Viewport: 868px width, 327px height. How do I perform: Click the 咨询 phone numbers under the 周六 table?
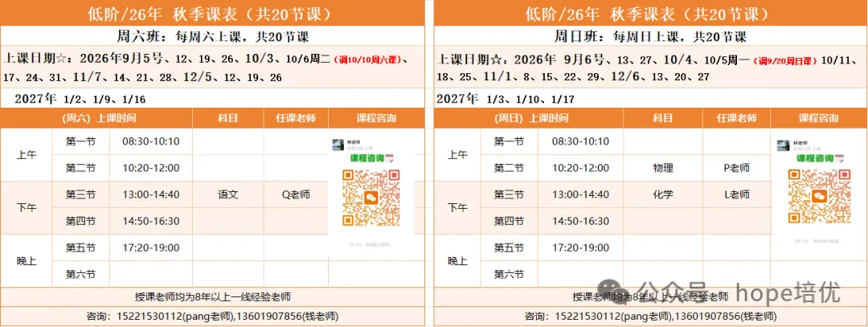click(x=212, y=317)
